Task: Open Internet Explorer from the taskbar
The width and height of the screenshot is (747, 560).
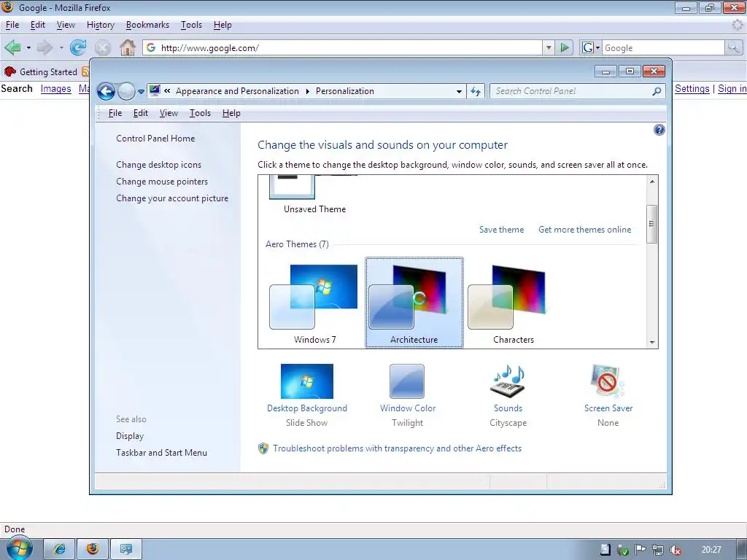Action: 60,549
